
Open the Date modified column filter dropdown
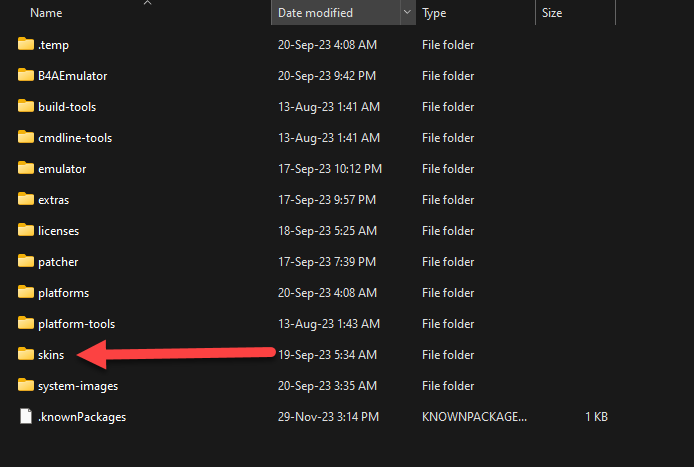click(407, 12)
